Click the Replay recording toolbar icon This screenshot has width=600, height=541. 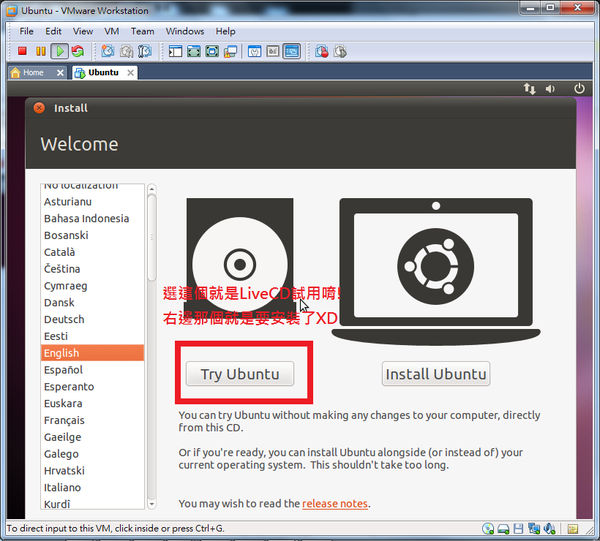pyautogui.click(x=340, y=51)
